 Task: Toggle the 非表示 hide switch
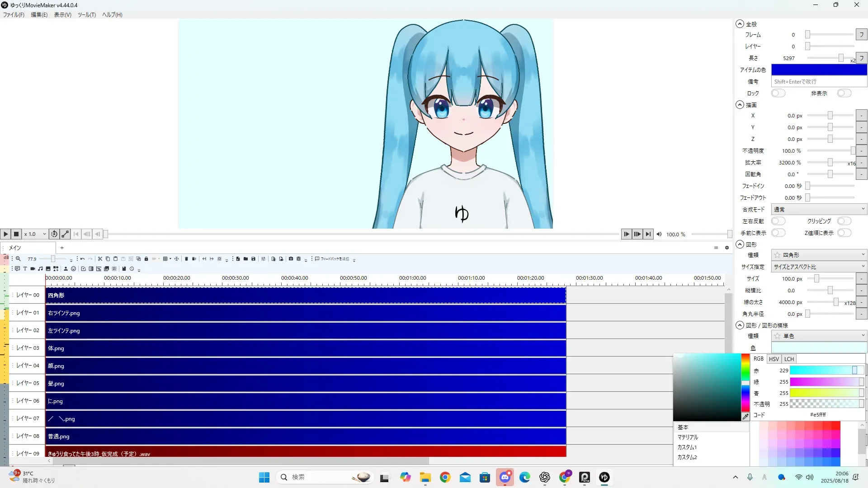pos(844,93)
